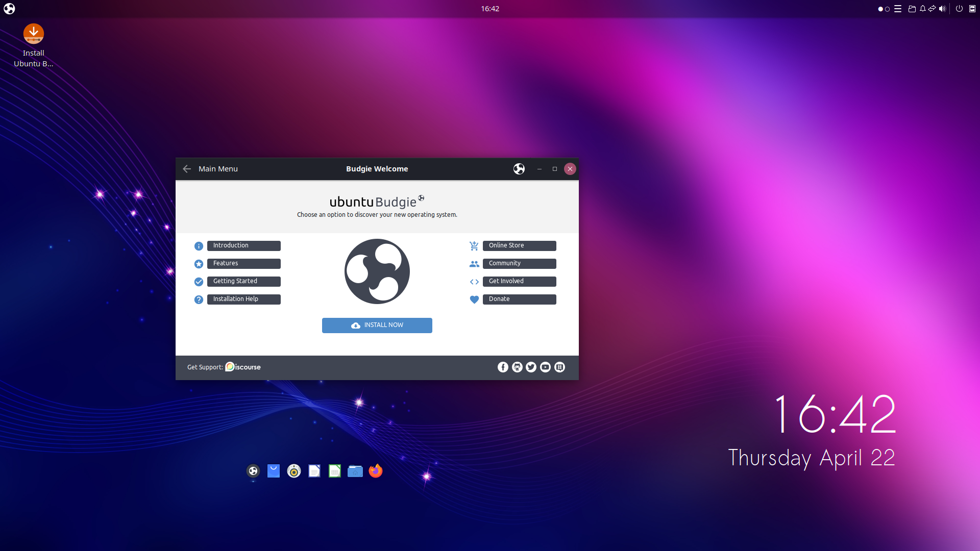Image resolution: width=980 pixels, height=551 pixels.
Task: Open the Facebook link in the footer
Action: tap(503, 367)
